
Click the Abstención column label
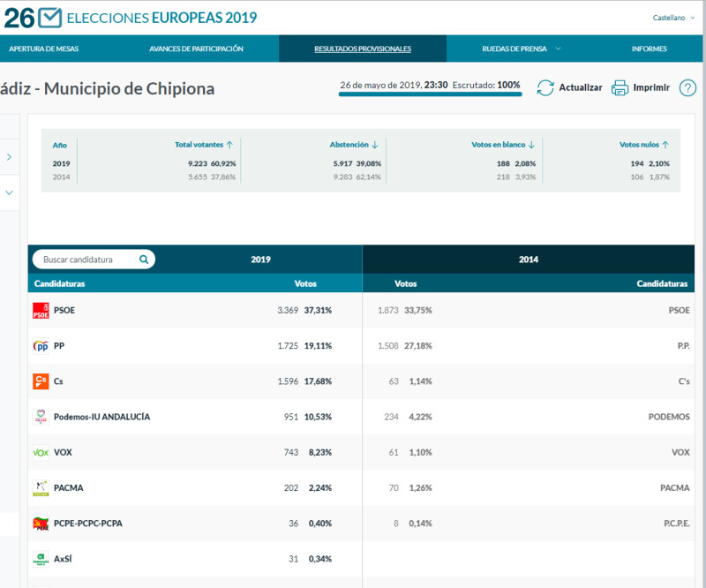tap(349, 145)
